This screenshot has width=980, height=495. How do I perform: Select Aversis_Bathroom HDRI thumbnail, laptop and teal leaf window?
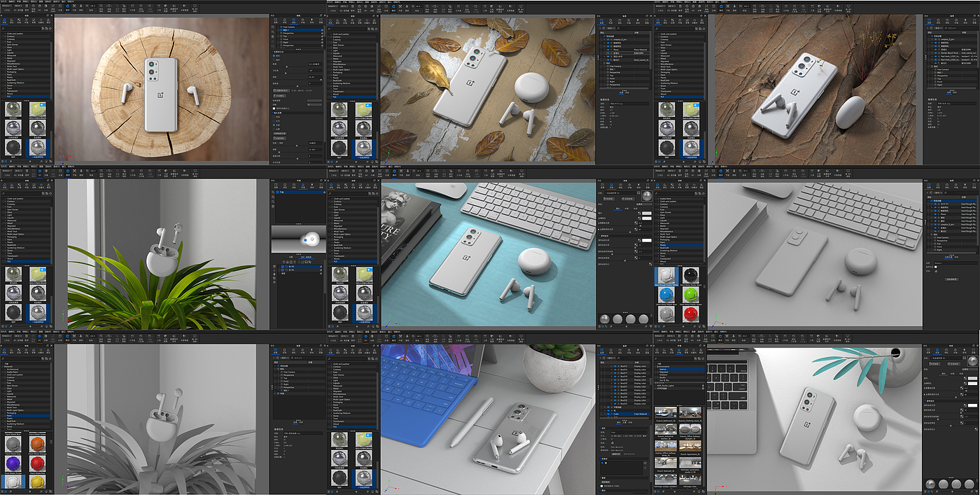pyautogui.click(x=666, y=412)
